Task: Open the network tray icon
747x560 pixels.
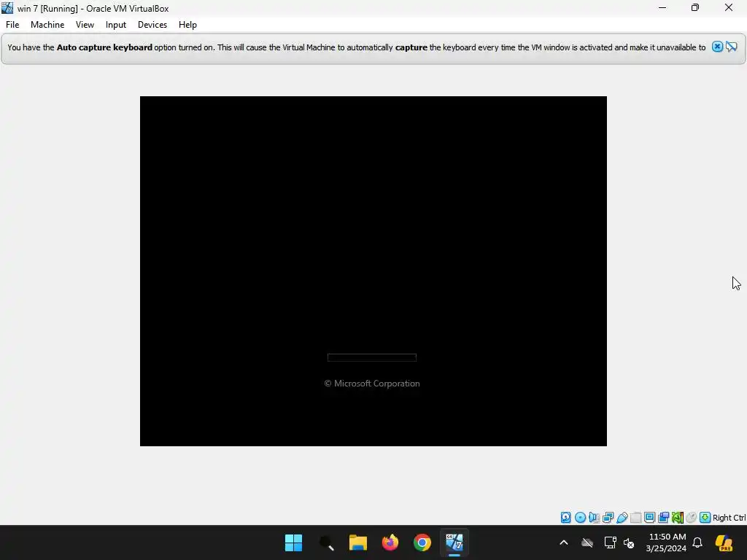Action: coord(610,542)
